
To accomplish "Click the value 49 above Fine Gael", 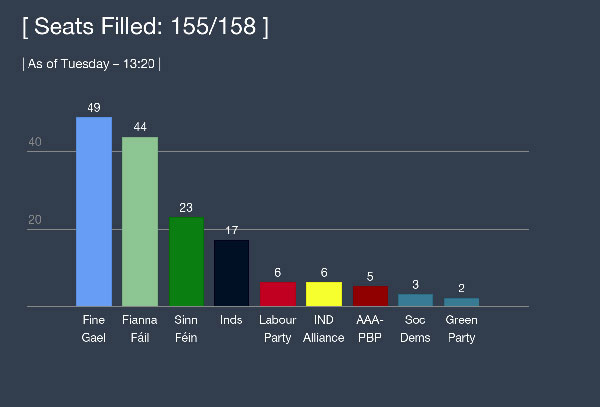I will [94, 107].
